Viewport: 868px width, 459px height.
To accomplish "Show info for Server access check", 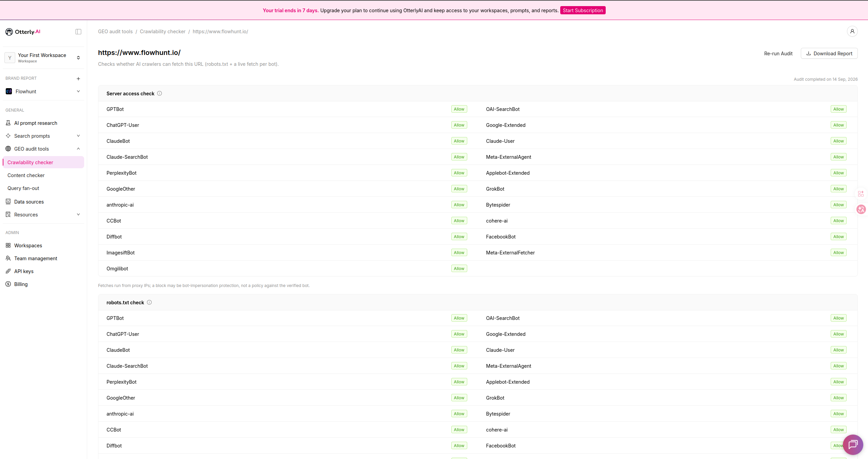I will click(x=159, y=93).
